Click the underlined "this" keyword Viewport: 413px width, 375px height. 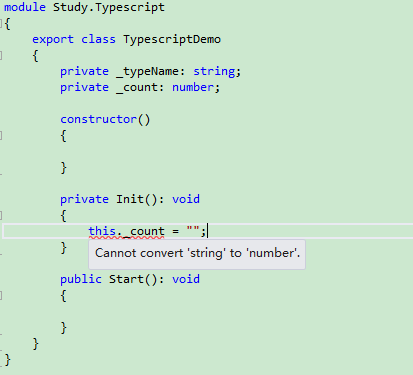(x=102, y=231)
